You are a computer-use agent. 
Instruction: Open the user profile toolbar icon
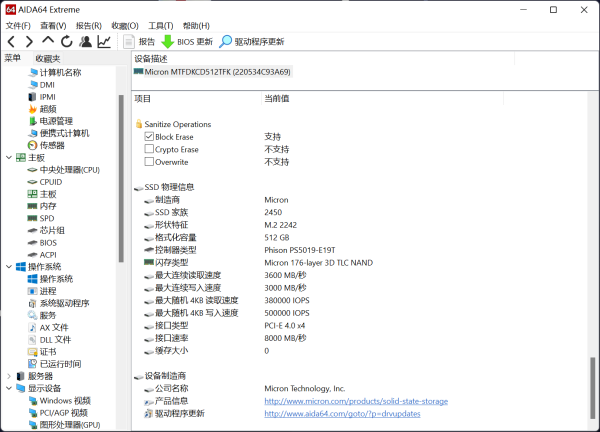(85, 41)
